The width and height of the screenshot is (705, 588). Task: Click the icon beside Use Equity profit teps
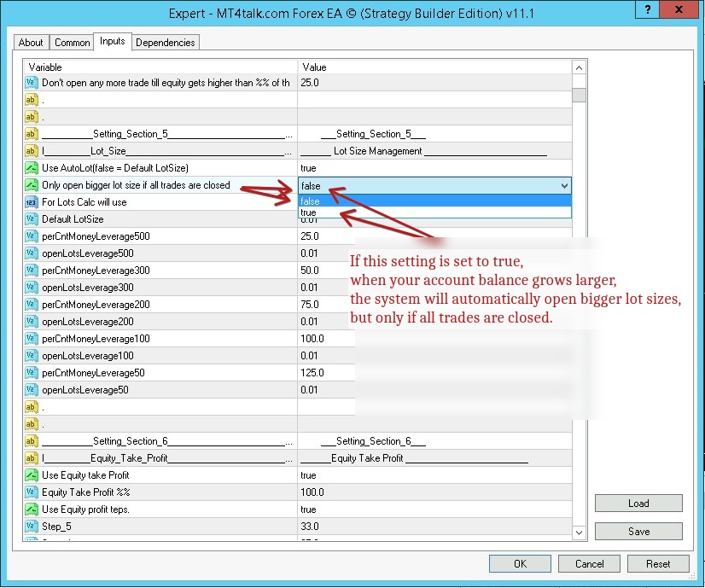point(31,509)
